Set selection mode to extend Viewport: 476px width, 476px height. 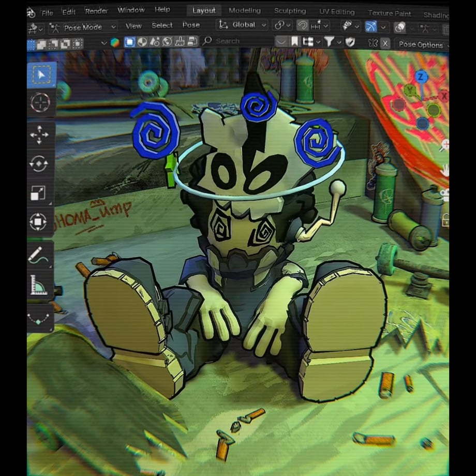(41, 44)
